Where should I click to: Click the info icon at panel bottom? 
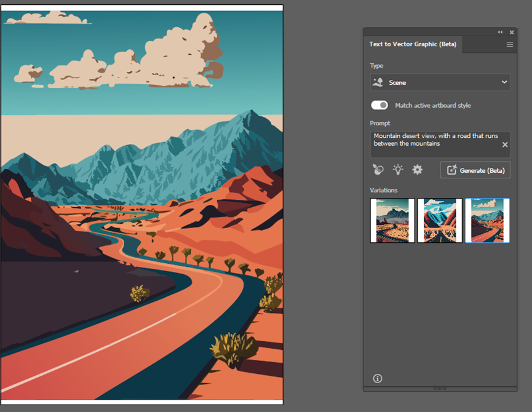(377, 378)
